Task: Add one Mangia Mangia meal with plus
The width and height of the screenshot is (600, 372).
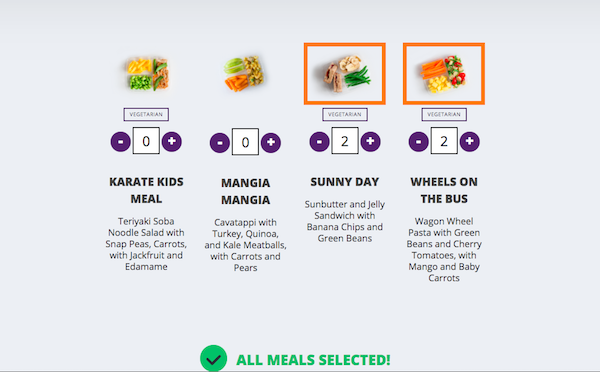Action: coord(271,143)
